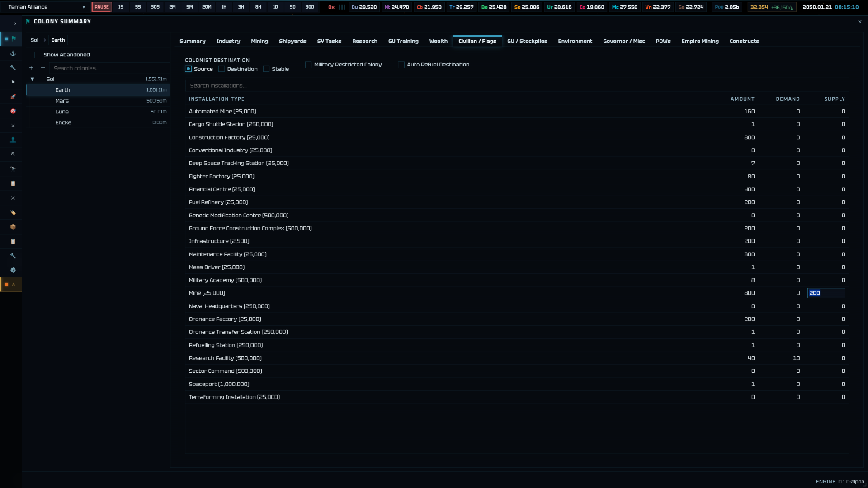Viewport: 868px width, 488px height.
Task: Click the DEMAND column header
Action: click(x=788, y=99)
